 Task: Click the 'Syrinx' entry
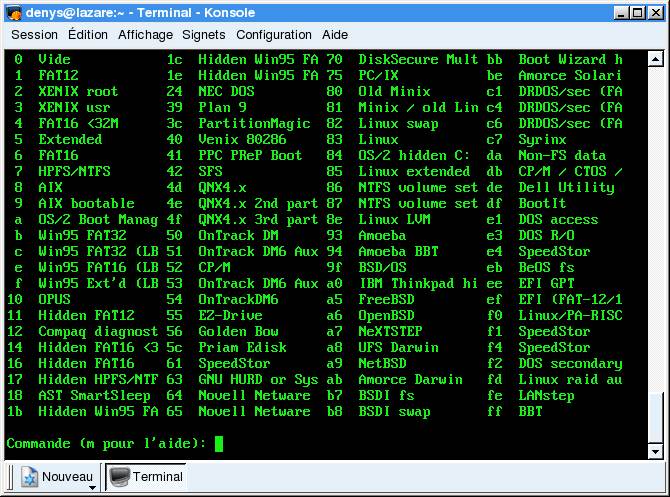point(542,140)
